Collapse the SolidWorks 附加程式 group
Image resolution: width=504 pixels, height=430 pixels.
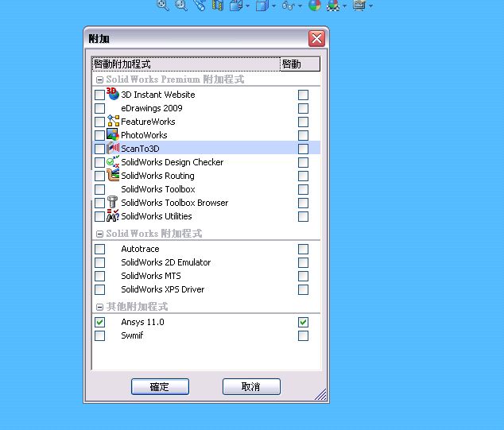pos(100,234)
